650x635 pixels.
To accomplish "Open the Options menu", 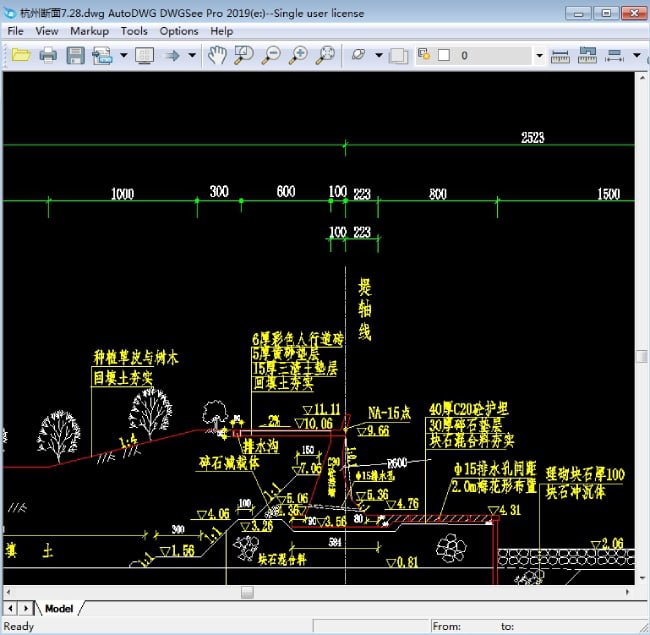I will [179, 31].
